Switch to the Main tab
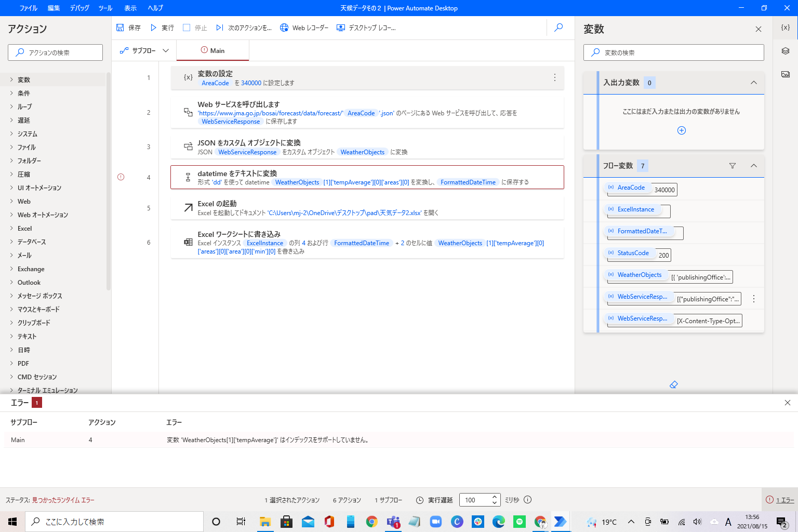Screen dimensions: 798x532 [212, 50]
